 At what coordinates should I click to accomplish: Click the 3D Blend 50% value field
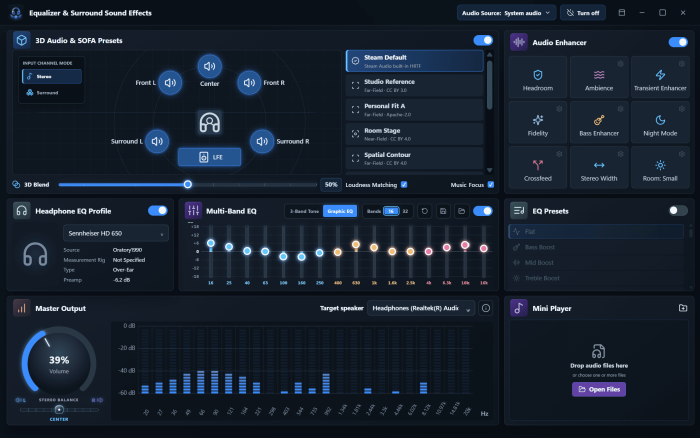331,184
